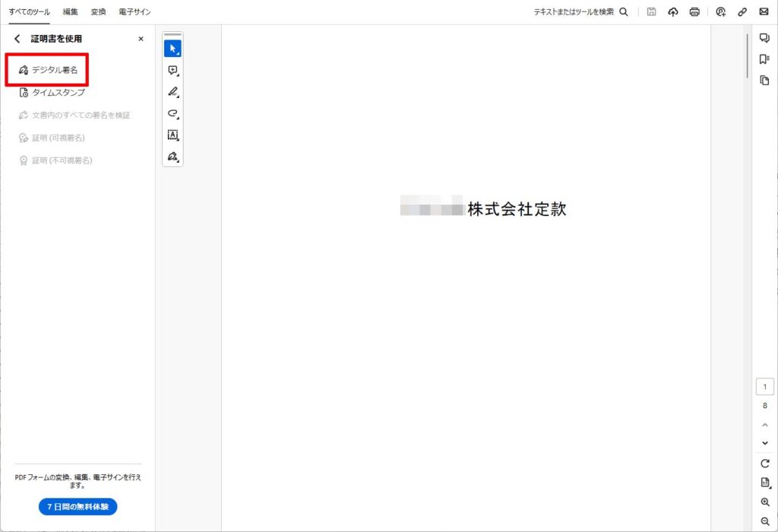Pick the highlighter pen tool
Screen dimensions: 778x532
[172, 92]
